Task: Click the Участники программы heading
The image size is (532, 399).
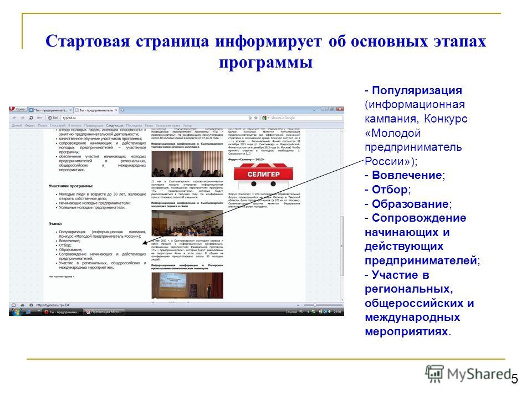Action: (70, 186)
